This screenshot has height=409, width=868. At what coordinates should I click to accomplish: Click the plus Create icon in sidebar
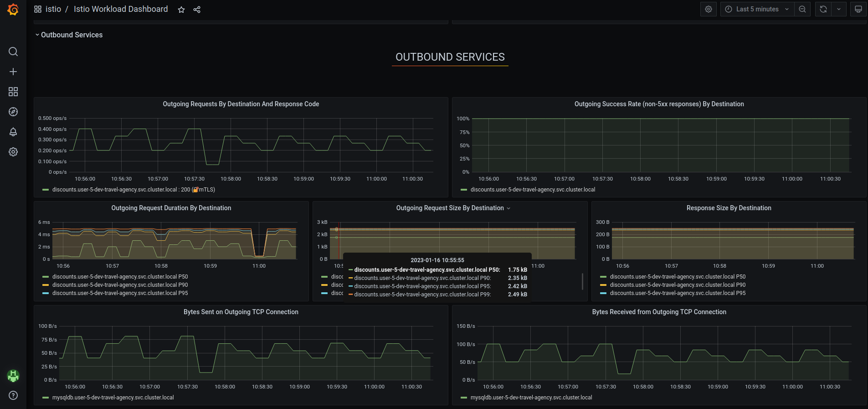pyautogui.click(x=13, y=72)
